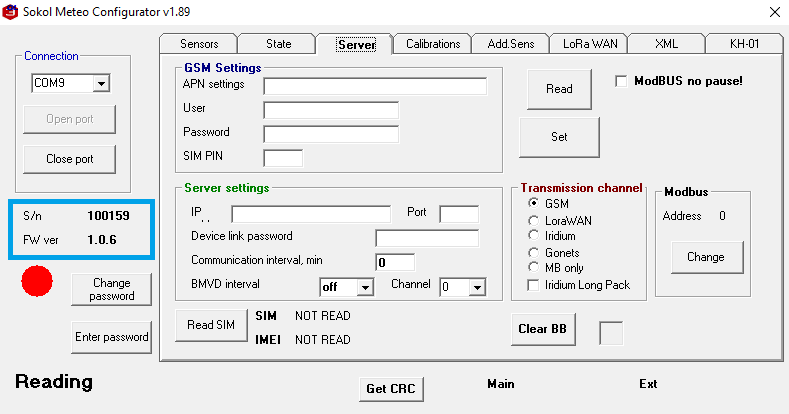Click the NOT READ value next to SIM
Screen dimensions: 789x414
click(323, 316)
